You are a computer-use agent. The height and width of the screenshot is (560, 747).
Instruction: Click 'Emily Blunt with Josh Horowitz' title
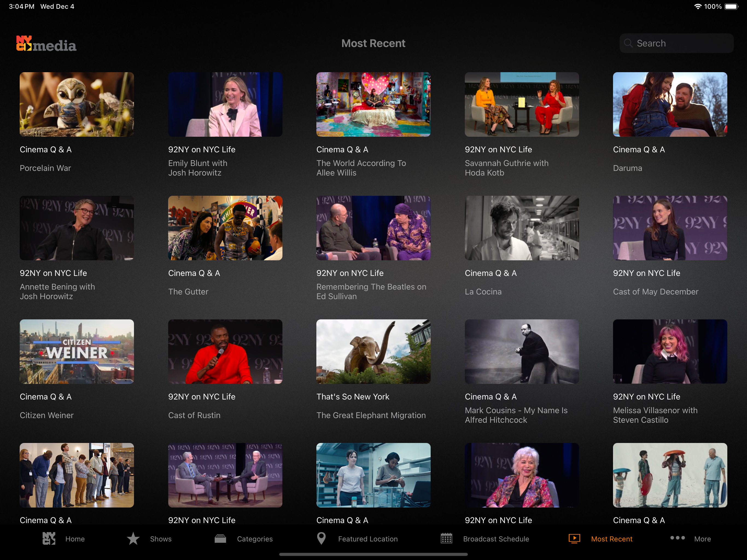coord(198,168)
